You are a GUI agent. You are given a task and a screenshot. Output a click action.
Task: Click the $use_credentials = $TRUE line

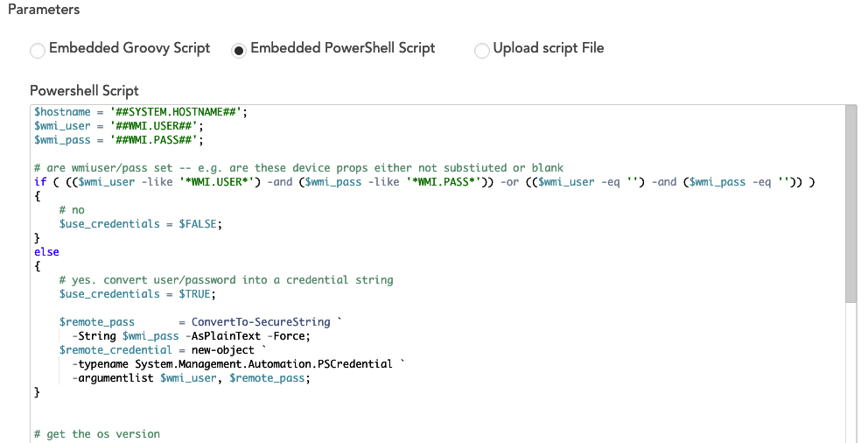[x=137, y=294]
